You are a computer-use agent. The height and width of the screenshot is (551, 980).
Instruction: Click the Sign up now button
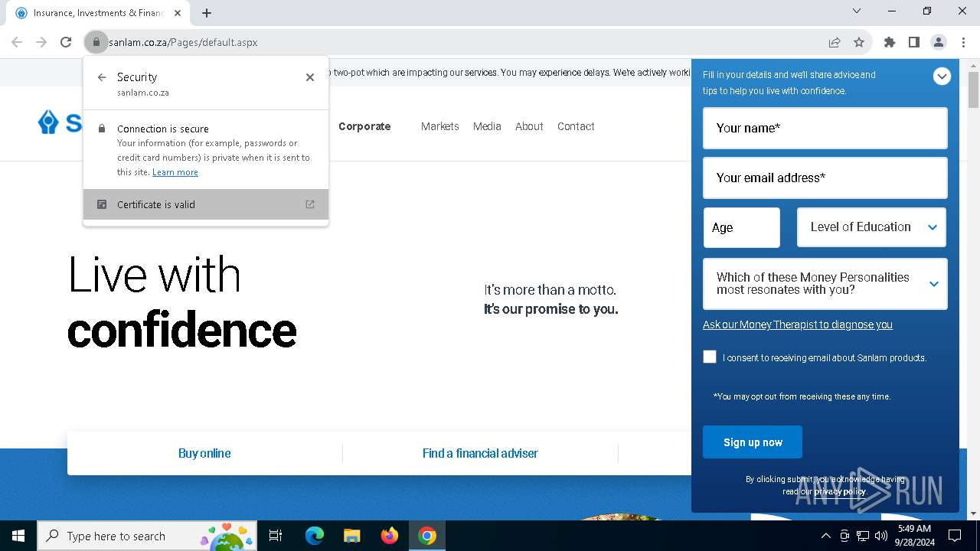click(753, 442)
